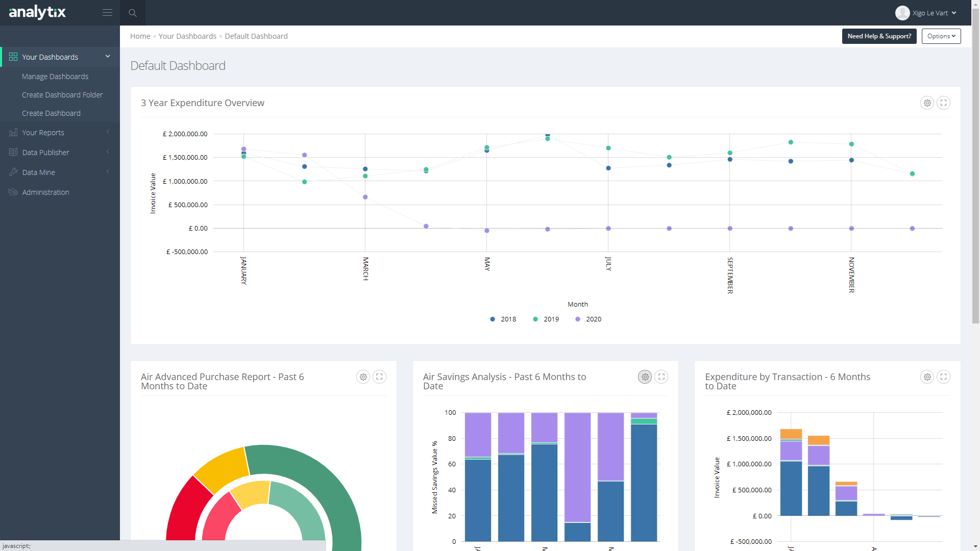Open settings gear of 3 Year Expenditure Overview
980x551 pixels.
927,103
